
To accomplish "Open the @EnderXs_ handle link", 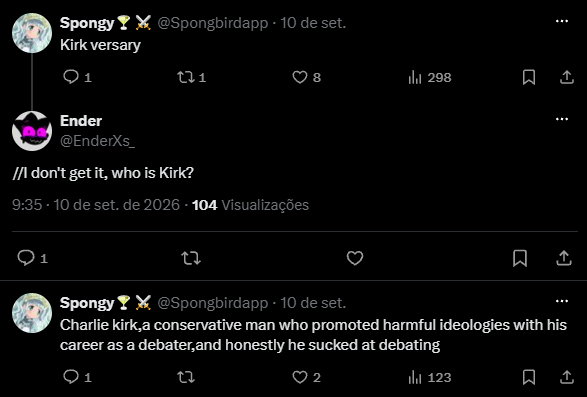I will tap(97, 141).
